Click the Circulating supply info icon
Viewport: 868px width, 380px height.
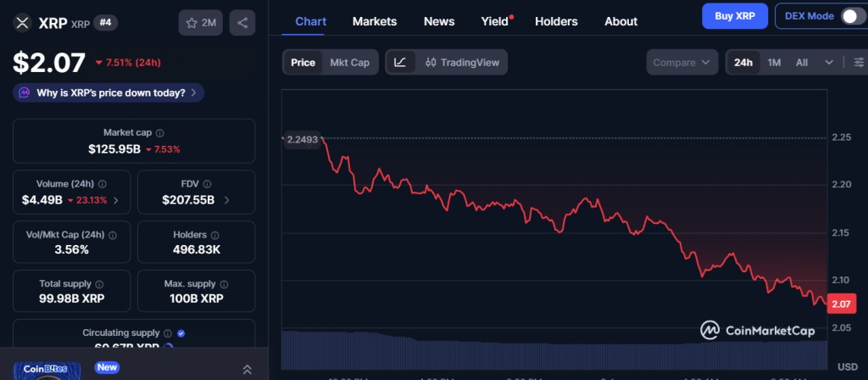pyautogui.click(x=168, y=332)
